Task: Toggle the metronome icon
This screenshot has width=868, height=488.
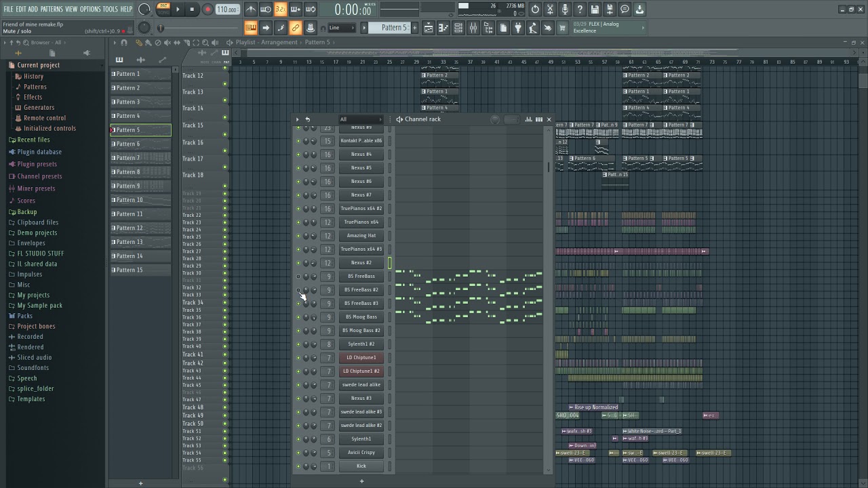Action: point(251,9)
